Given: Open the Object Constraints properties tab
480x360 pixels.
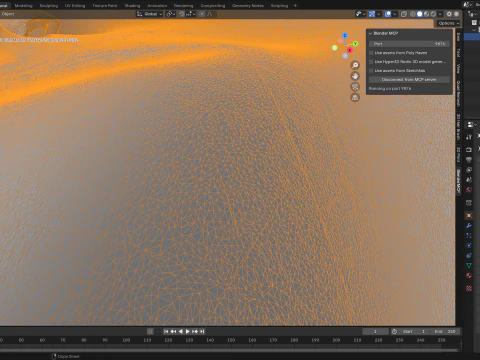Looking at the screenshot, I should pyautogui.click(x=469, y=256).
